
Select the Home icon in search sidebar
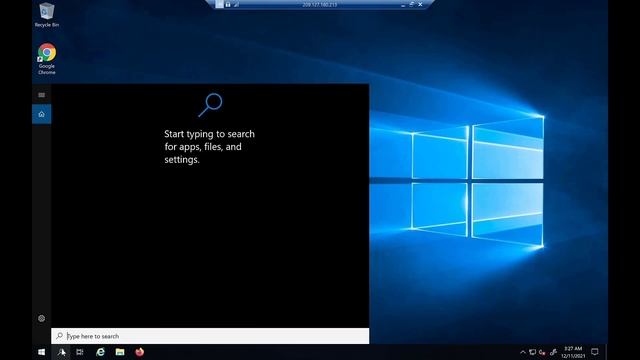click(42, 114)
